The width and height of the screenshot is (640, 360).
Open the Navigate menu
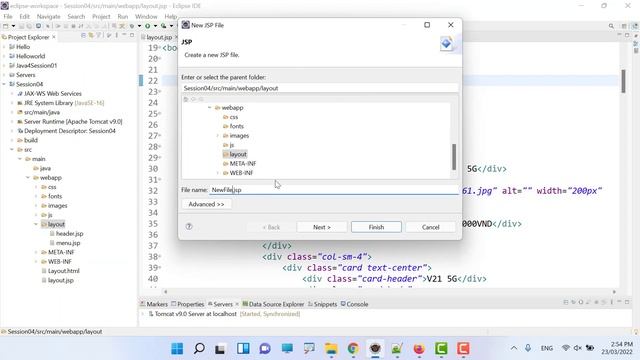coord(48,17)
